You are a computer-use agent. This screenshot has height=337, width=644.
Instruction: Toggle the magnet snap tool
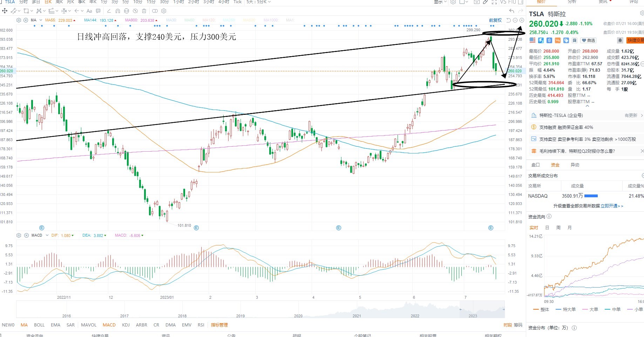[118, 11]
